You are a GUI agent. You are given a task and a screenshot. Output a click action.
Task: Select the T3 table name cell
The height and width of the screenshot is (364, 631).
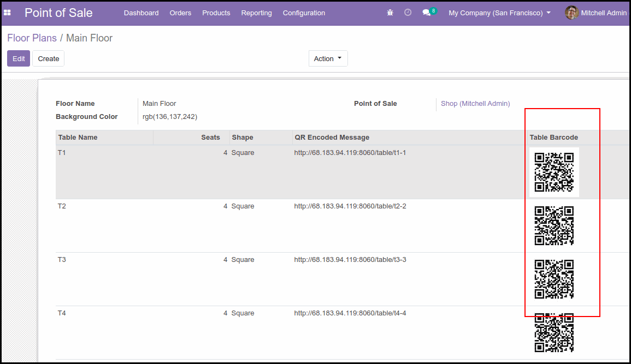click(x=62, y=260)
